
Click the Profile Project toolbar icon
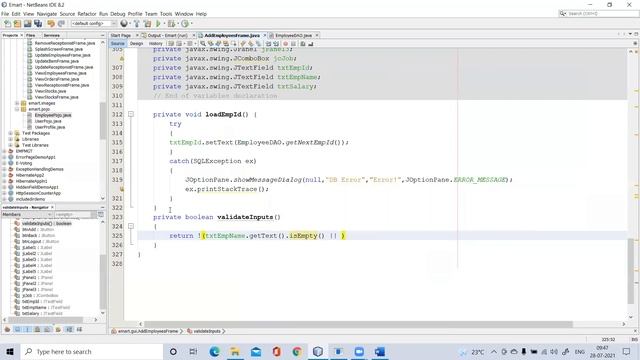click(185, 24)
